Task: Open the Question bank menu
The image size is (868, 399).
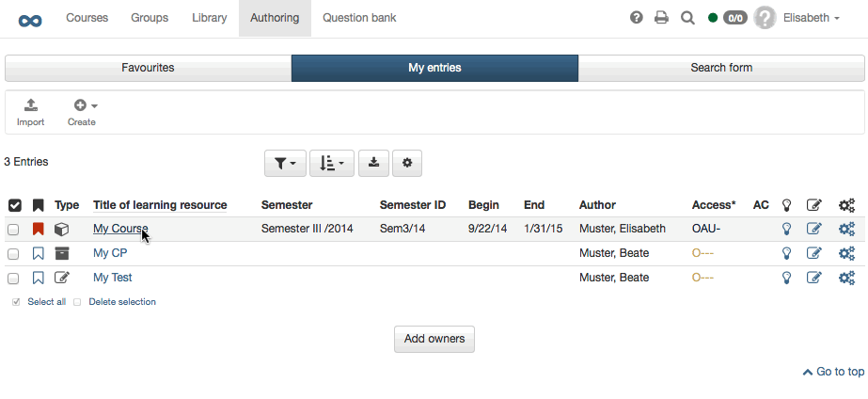Action: point(359,18)
